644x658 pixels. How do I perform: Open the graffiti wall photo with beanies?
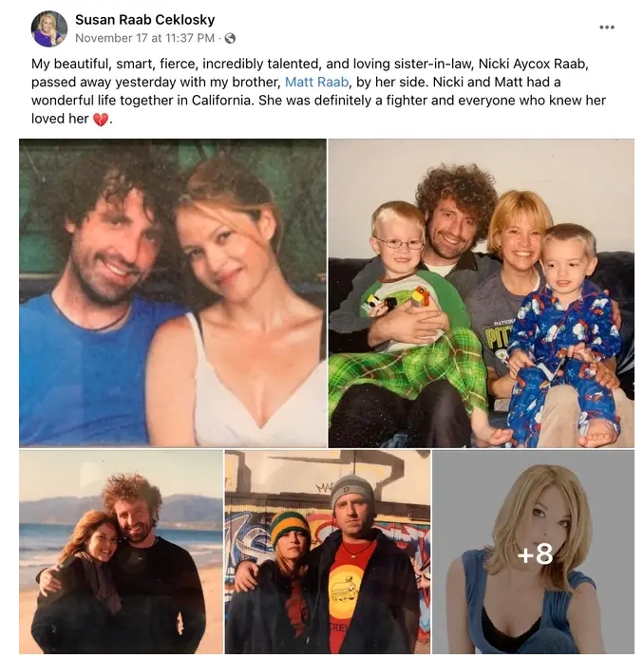point(328,552)
